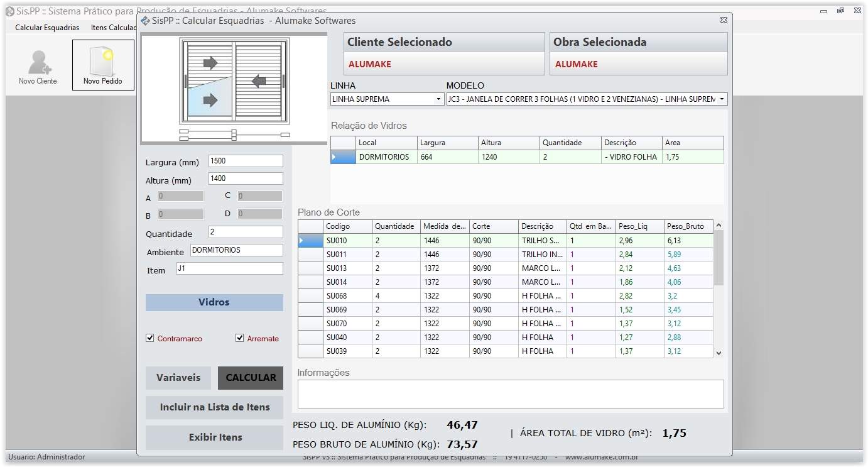
Task: Select the SU069 row cell
Action: (347, 310)
